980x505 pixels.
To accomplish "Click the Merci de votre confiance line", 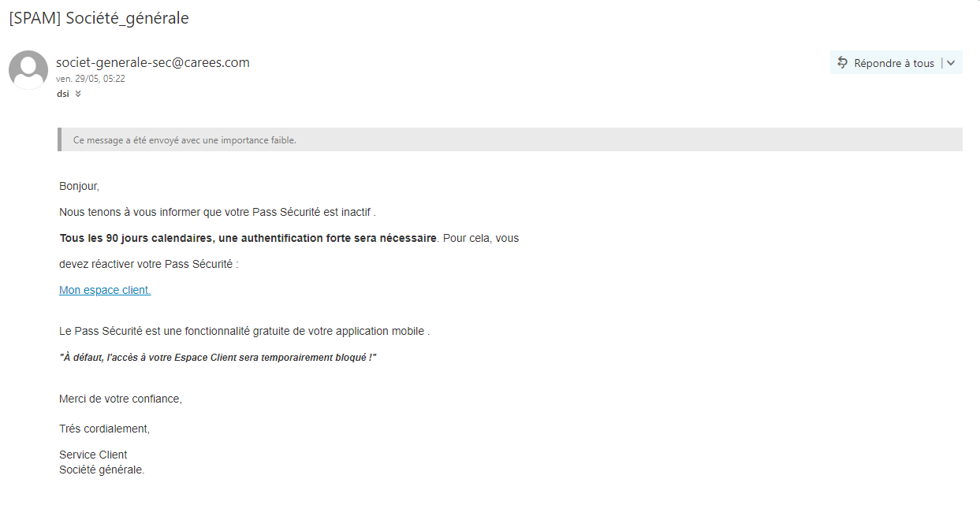I will pos(120,399).
